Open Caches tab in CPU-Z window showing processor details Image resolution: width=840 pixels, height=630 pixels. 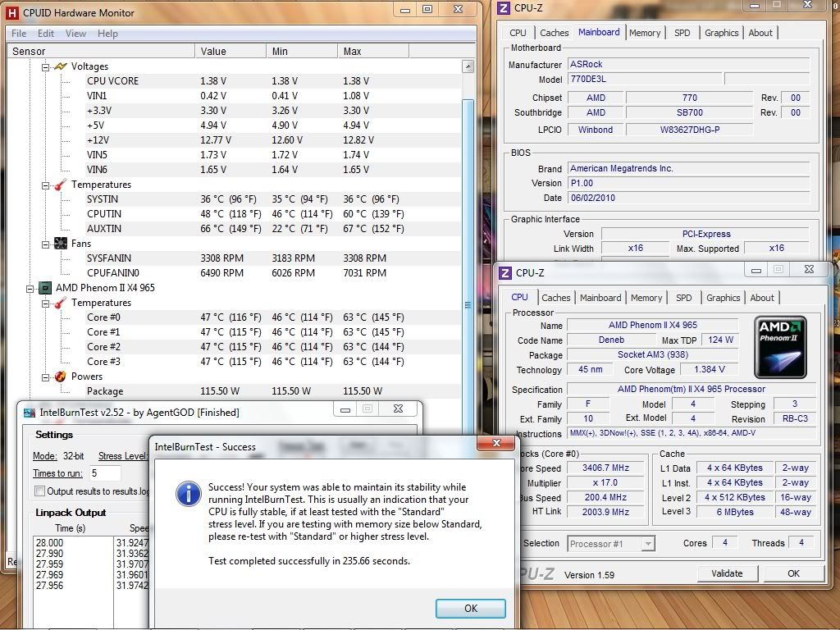(x=555, y=298)
